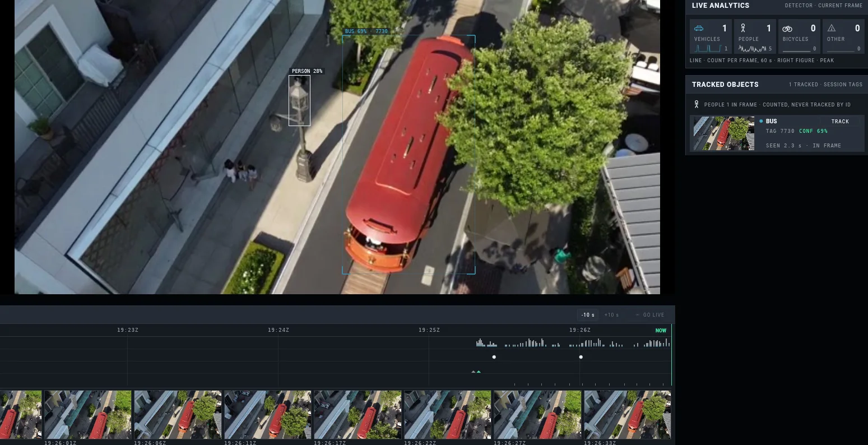Select the filmstrip frame labeled 19:26:11Z
The width and height of the screenshot is (868, 445).
click(x=268, y=415)
